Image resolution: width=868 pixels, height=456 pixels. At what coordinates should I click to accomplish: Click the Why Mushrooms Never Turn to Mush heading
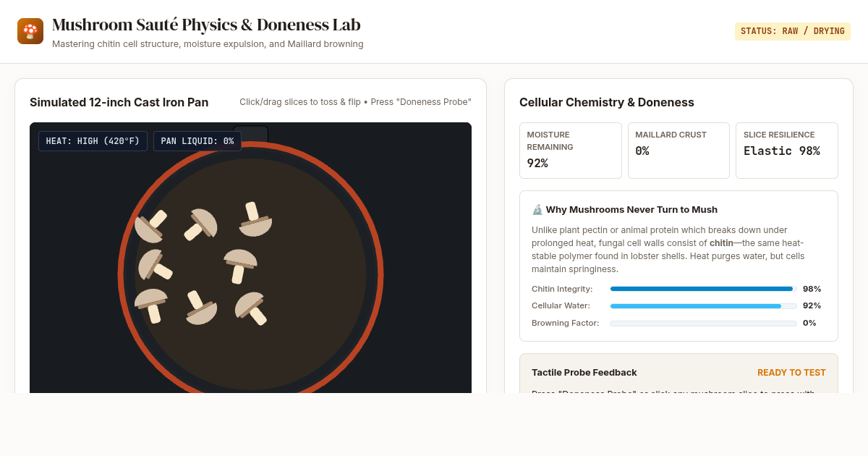[631, 210]
